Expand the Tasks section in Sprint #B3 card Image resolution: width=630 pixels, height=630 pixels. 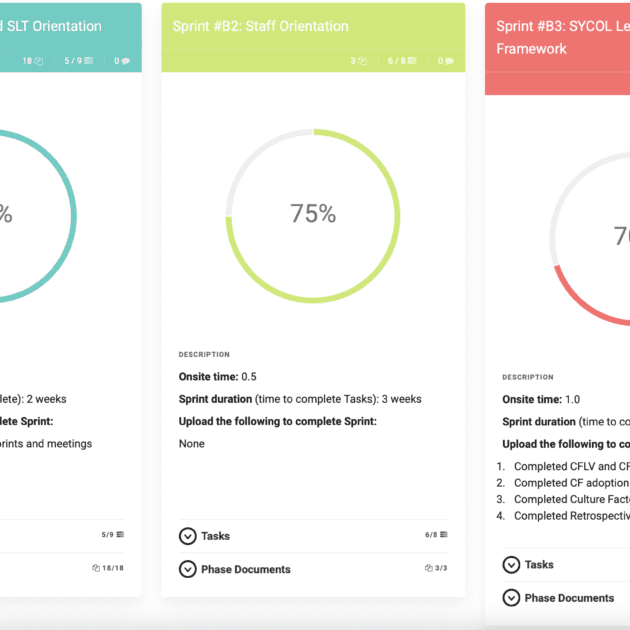[x=511, y=565]
